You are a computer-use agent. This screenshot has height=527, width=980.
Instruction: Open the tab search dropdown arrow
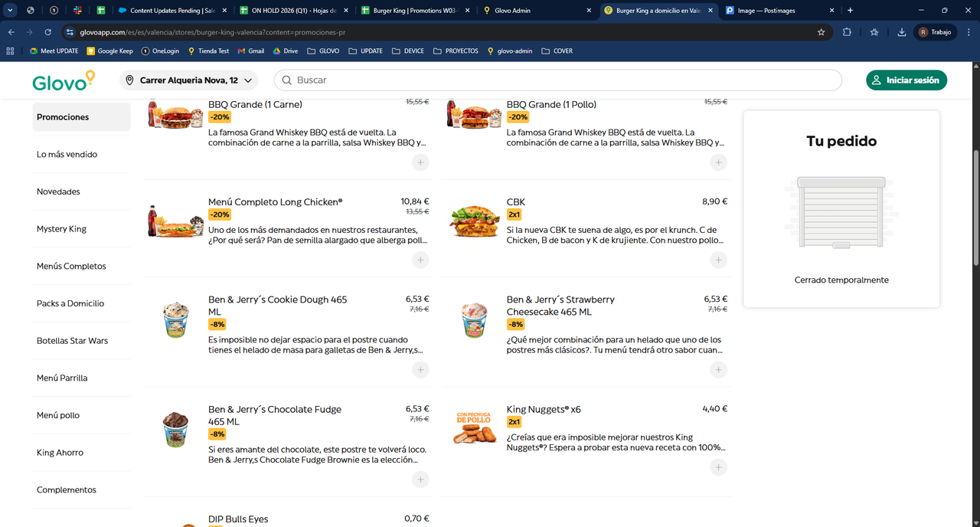tap(10, 11)
